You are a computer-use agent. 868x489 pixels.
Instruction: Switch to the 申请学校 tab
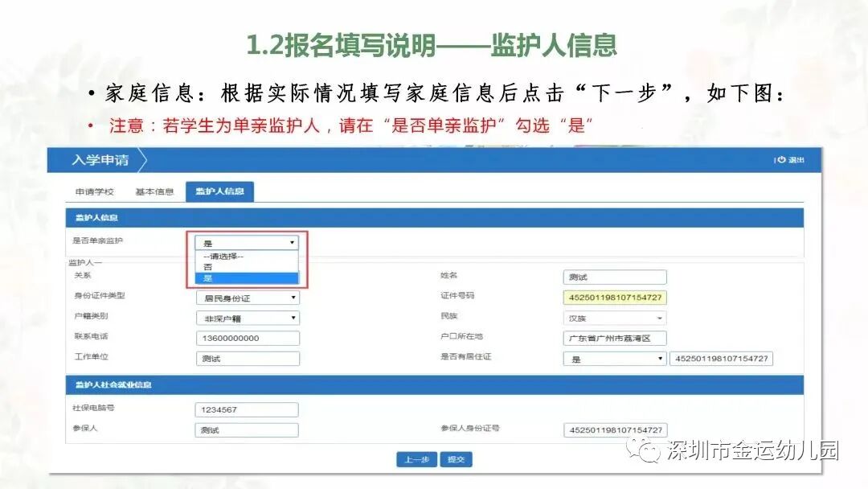point(96,191)
